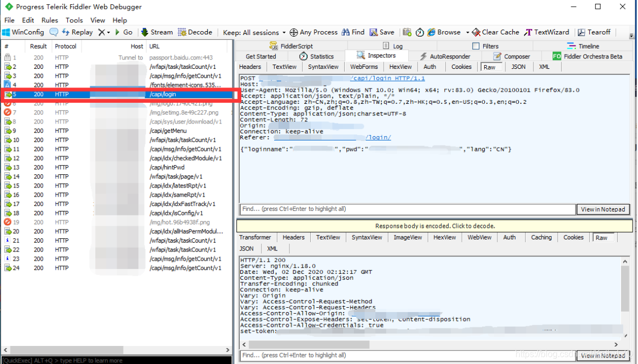Click the Remove sessions X icon
The image size is (638, 364).
[101, 32]
